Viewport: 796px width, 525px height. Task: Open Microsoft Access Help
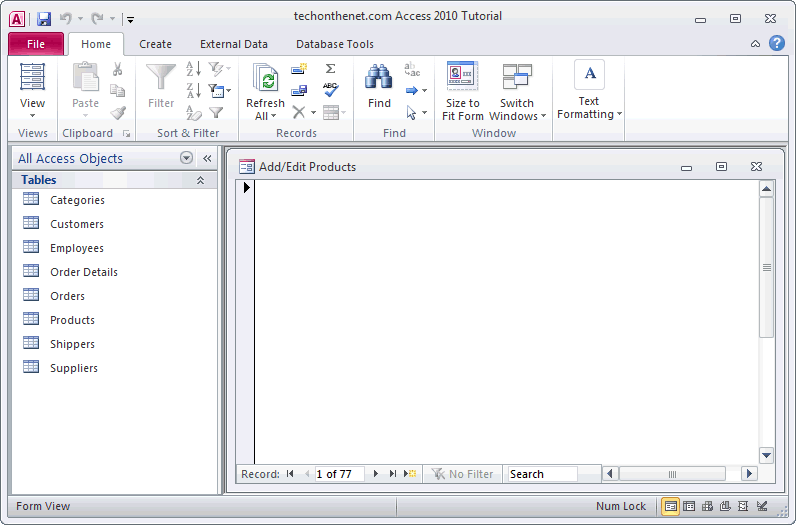coord(777,44)
